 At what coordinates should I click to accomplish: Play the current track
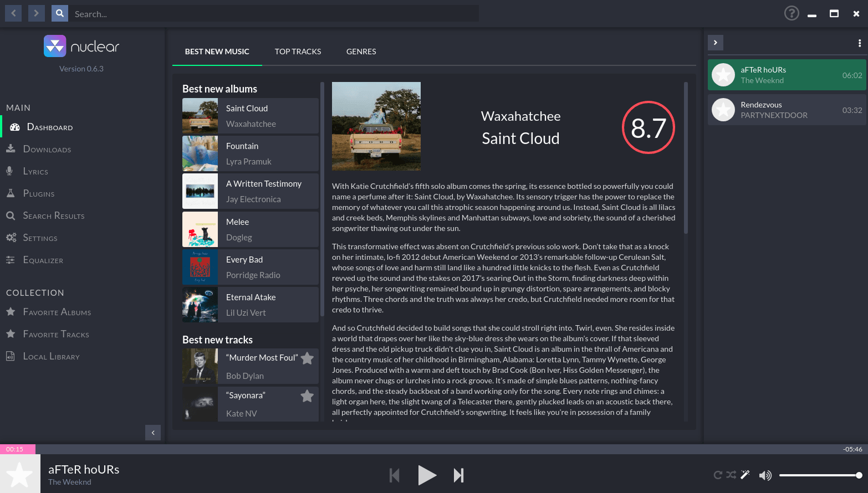[426, 475]
